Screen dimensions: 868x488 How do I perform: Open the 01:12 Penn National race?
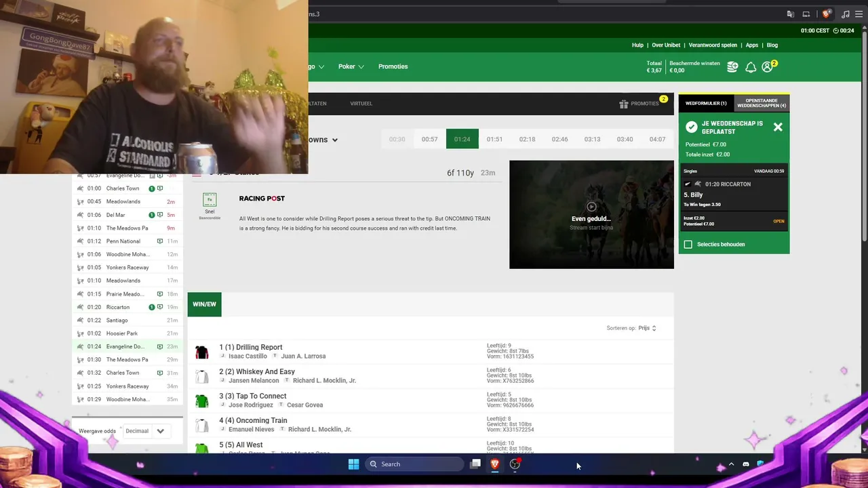pyautogui.click(x=127, y=241)
